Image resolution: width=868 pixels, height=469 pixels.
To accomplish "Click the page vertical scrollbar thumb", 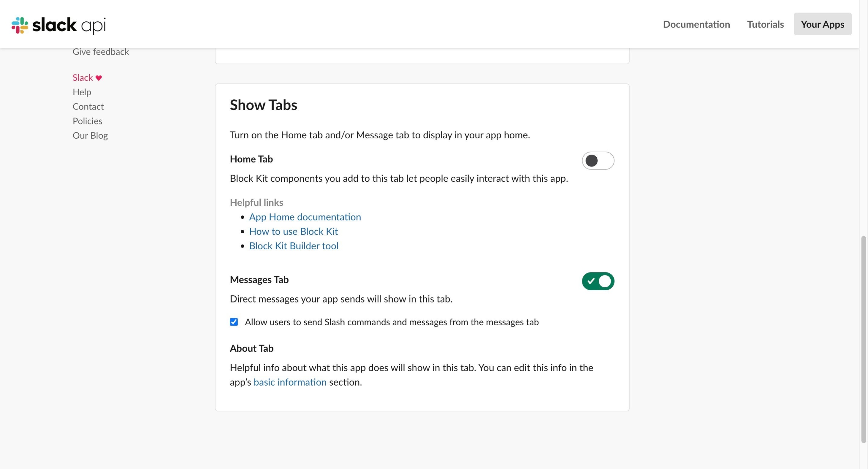I will tap(863, 339).
